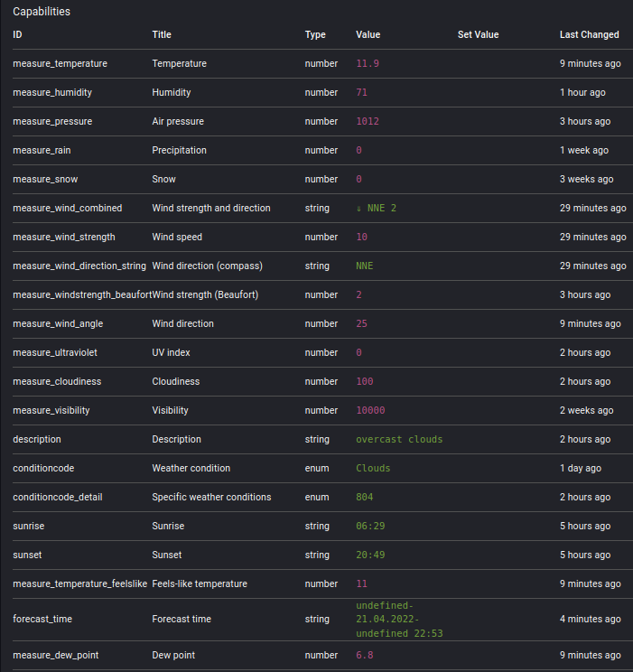Select the sunrise time 06:29
Viewport: 633px width, 672px height.
coord(370,526)
